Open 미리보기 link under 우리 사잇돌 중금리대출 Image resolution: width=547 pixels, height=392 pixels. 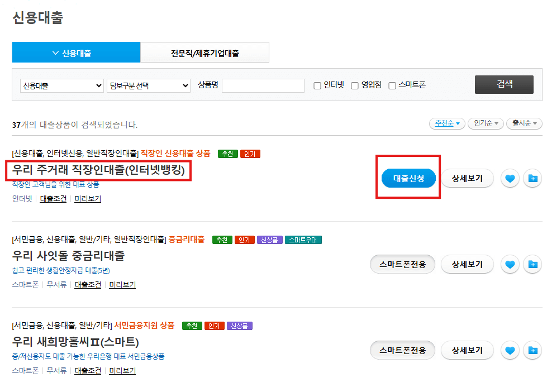pos(122,285)
